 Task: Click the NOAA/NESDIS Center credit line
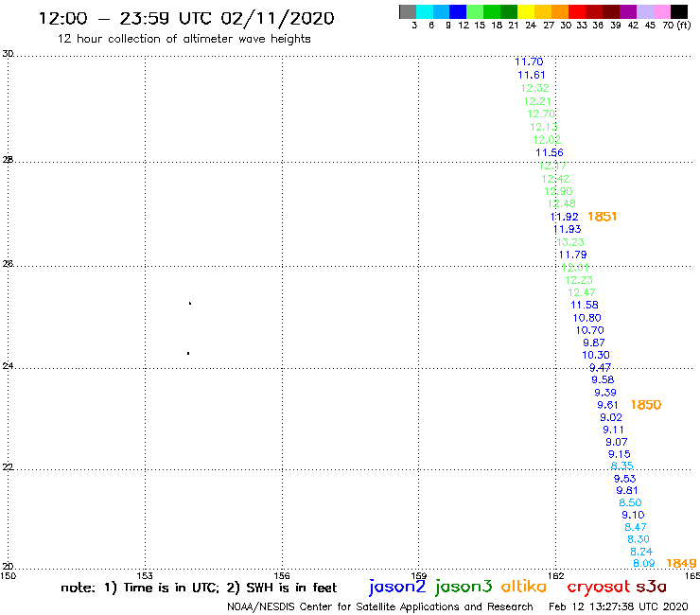coord(380,606)
